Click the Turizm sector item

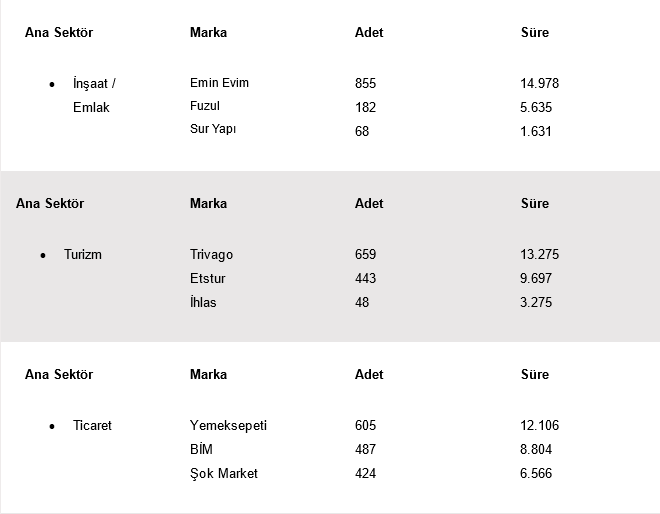(x=82, y=254)
